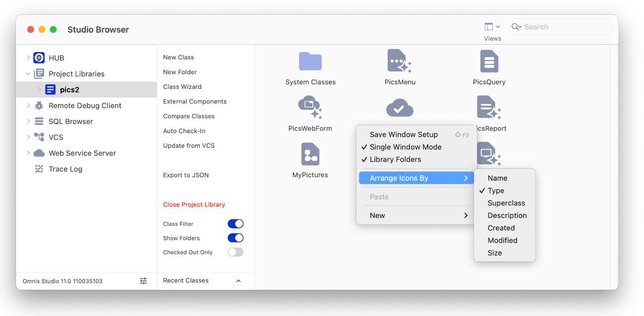Arrange icons by Superclass
This screenshot has height=316, width=644.
coord(505,203)
